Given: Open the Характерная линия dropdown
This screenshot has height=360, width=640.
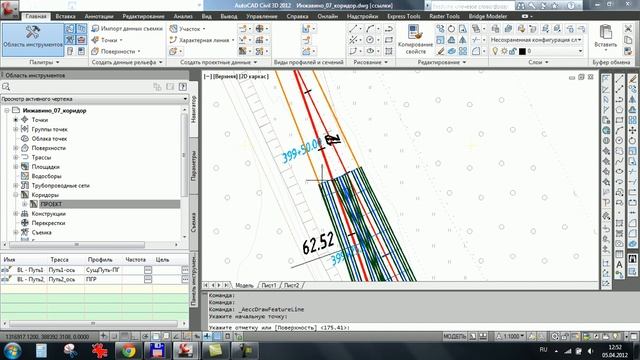Looking at the screenshot, I should pyautogui.click(x=202, y=40).
